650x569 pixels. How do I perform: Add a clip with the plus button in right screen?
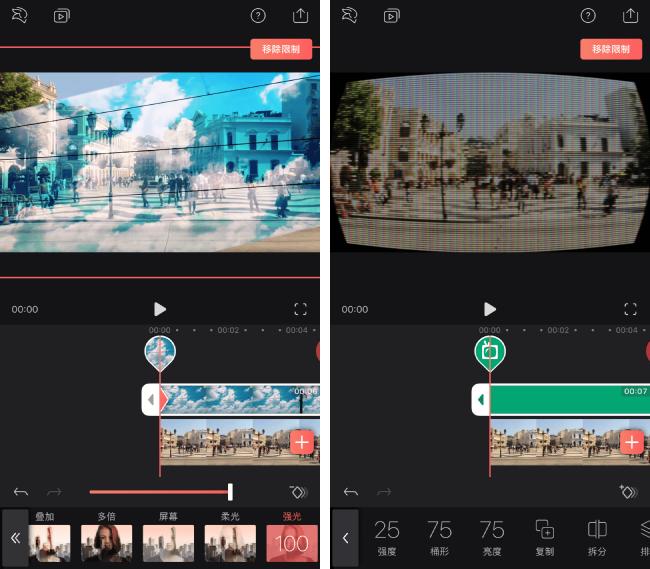[631, 443]
